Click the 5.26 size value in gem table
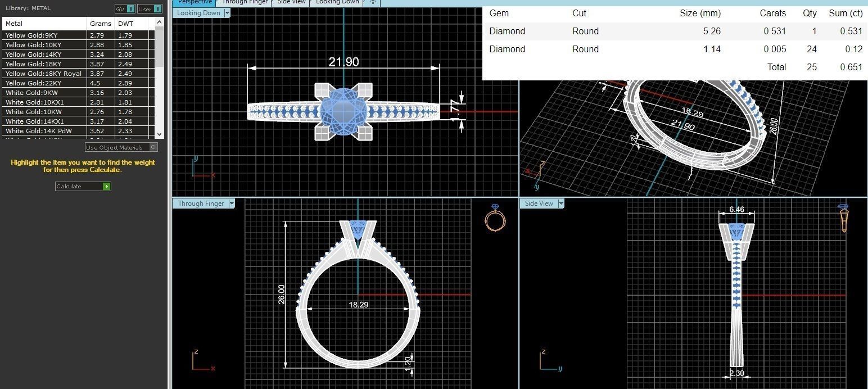The image size is (868, 389). 712,31
